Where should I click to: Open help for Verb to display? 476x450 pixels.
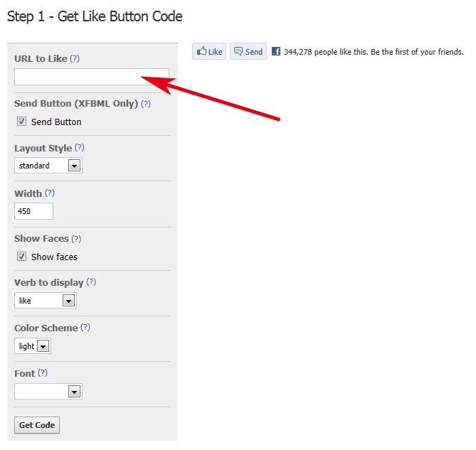click(91, 282)
